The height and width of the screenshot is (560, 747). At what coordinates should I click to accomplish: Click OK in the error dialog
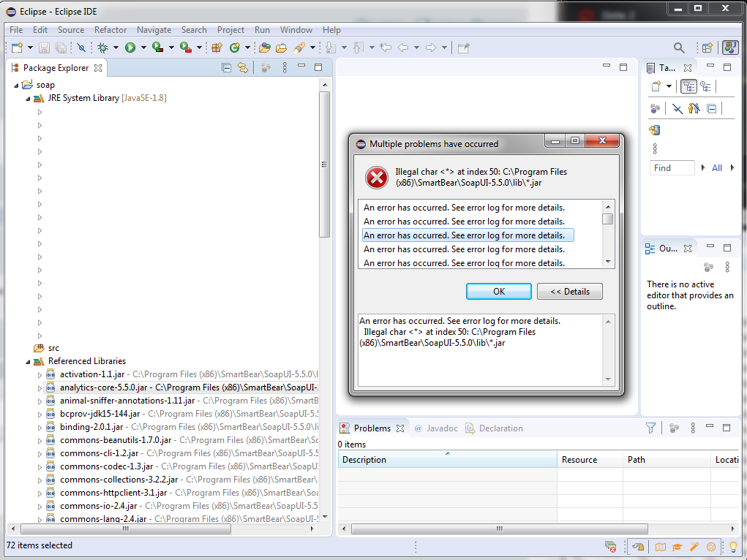tap(499, 292)
